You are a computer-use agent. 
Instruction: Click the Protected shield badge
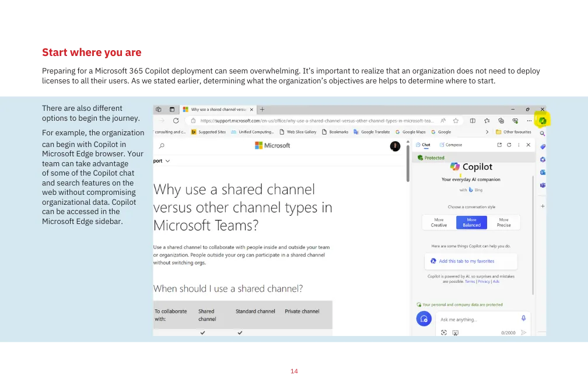[431, 158]
